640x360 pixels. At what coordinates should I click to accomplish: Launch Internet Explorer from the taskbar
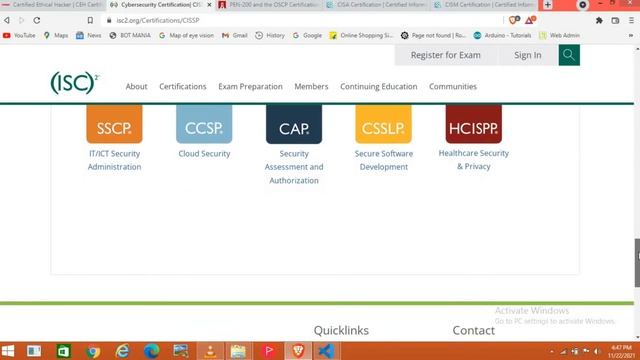pos(122,351)
